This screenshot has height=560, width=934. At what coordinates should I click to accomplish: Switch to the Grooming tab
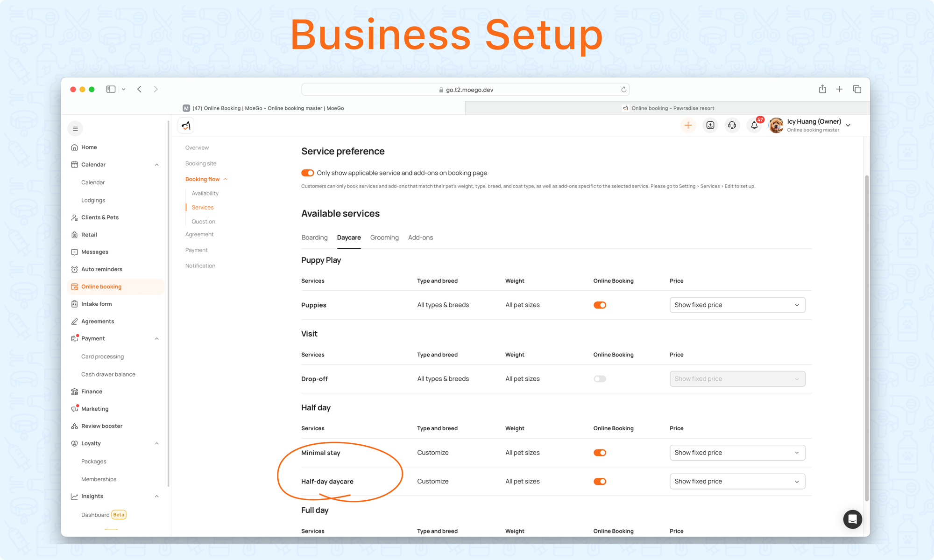pyautogui.click(x=384, y=238)
